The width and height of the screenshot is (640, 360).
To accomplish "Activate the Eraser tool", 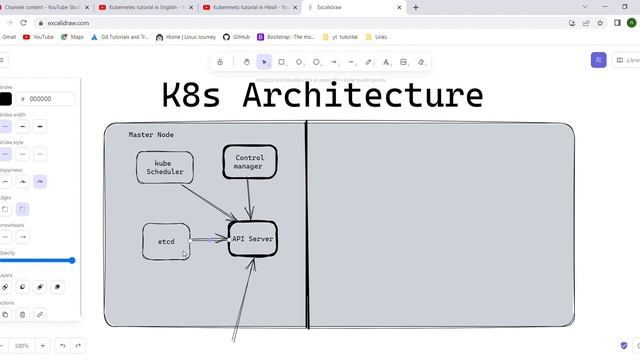I will 421,62.
